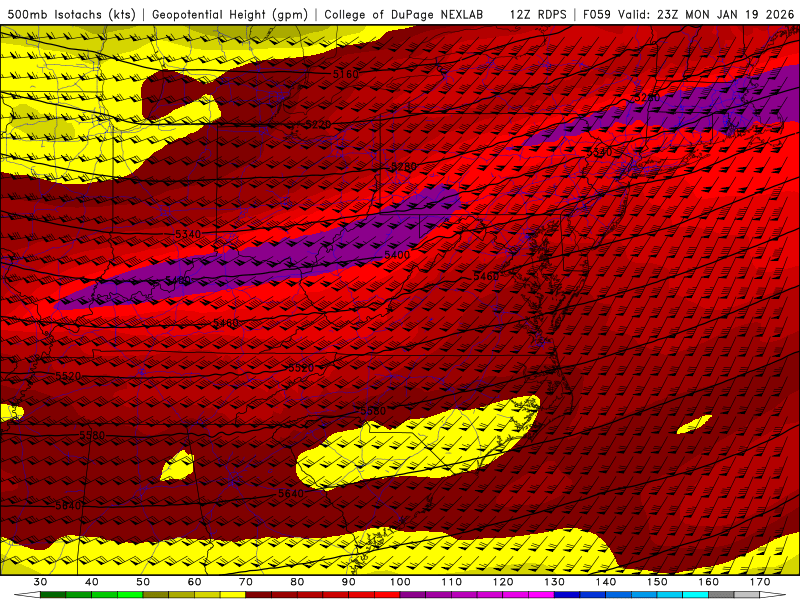Click the 5280 label just above the central purple streak

tap(404, 167)
